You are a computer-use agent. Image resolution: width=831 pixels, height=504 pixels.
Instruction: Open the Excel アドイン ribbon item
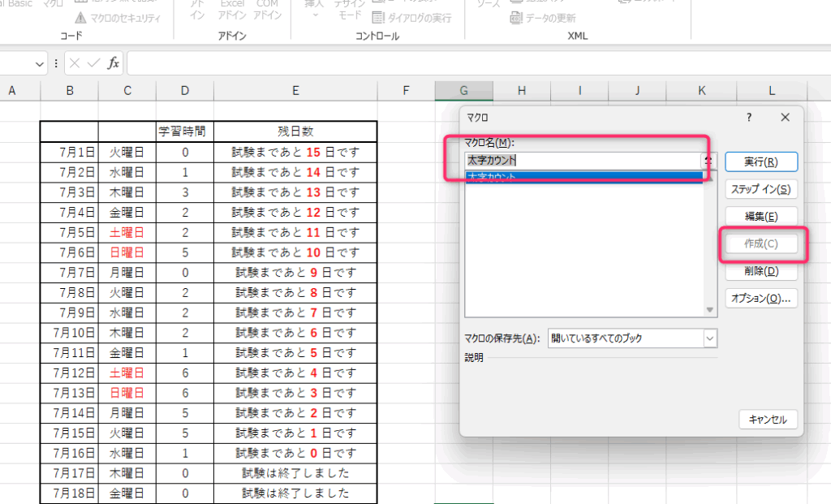click(233, 9)
